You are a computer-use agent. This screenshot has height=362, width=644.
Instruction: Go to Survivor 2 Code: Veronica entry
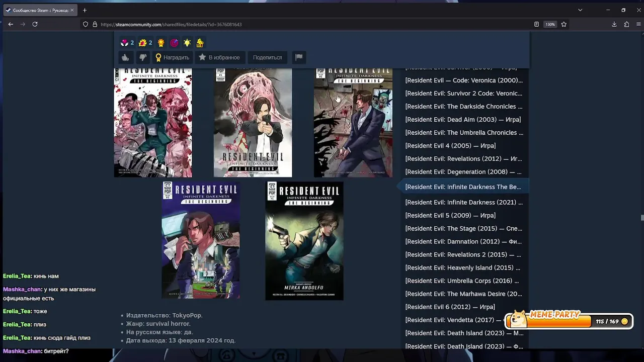(x=464, y=93)
